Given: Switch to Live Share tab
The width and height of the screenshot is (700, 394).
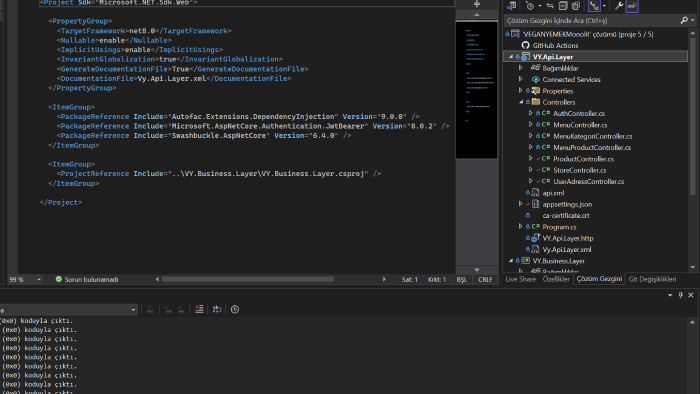Looking at the screenshot, I should pos(521,279).
